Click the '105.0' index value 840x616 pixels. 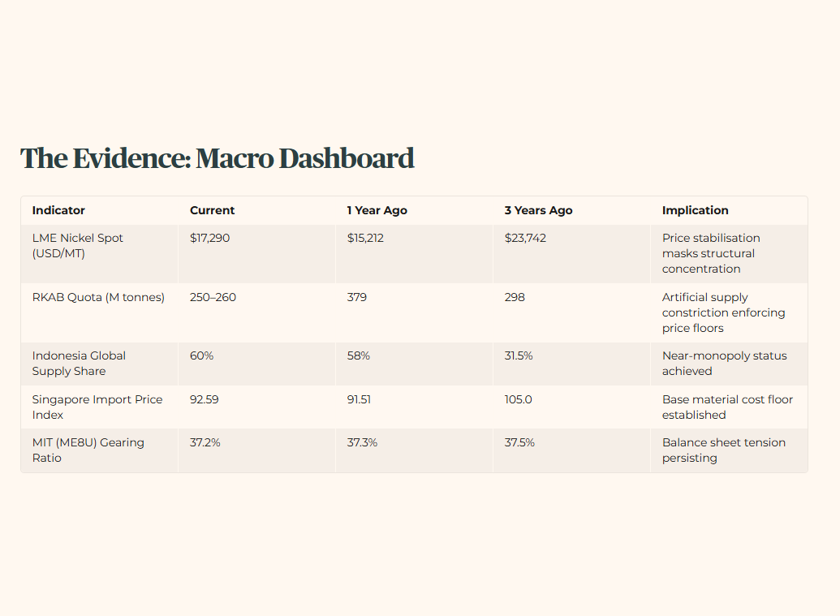point(518,399)
